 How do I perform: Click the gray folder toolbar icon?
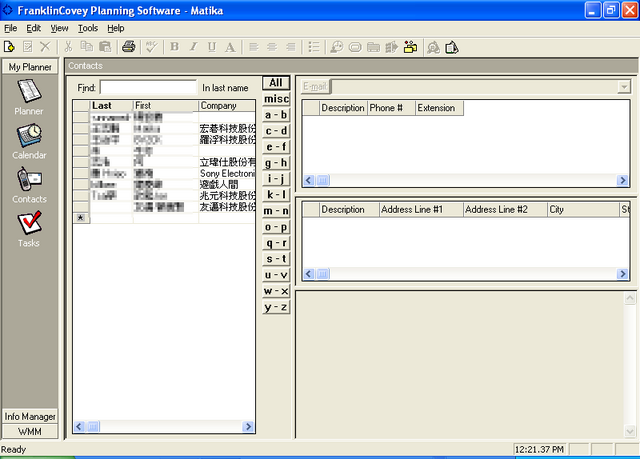[x=373, y=47]
